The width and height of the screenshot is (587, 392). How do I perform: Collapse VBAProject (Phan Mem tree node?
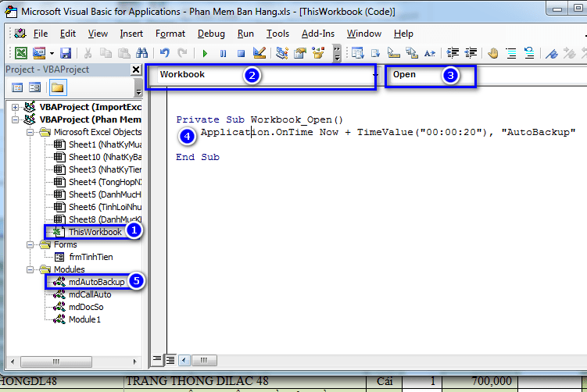pyautogui.click(x=15, y=119)
